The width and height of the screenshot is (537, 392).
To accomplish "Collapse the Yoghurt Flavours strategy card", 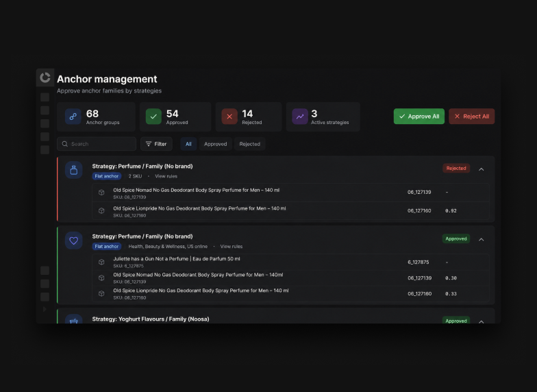I will click(x=481, y=321).
